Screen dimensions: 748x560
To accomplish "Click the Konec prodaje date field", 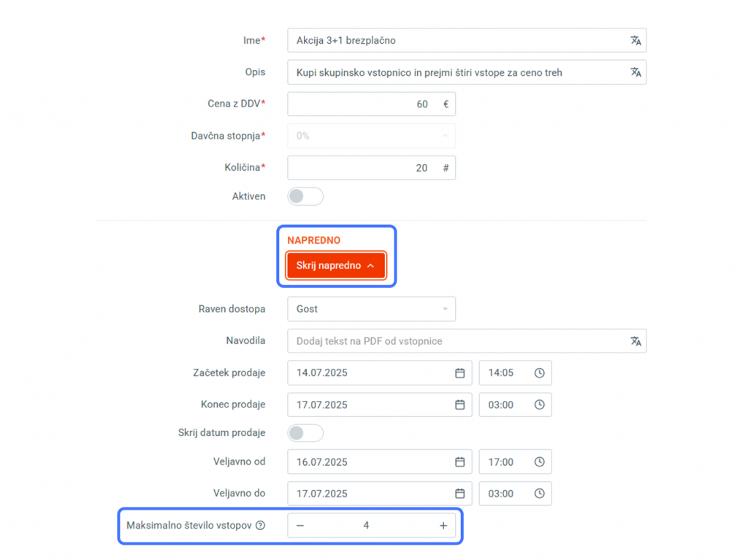I will point(379,405).
